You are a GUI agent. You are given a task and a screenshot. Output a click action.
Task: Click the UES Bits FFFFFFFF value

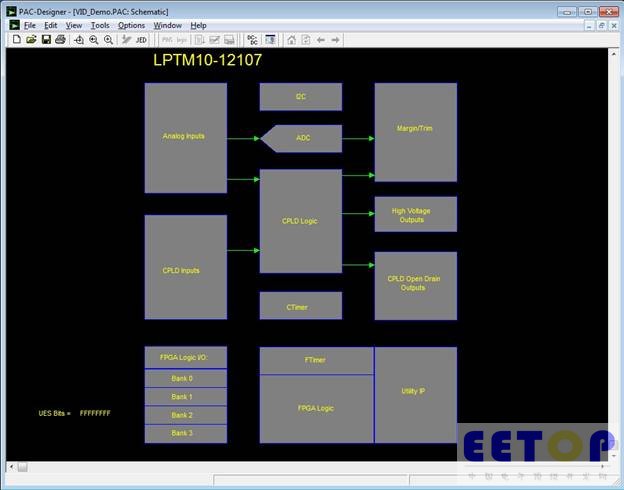[x=95, y=413]
